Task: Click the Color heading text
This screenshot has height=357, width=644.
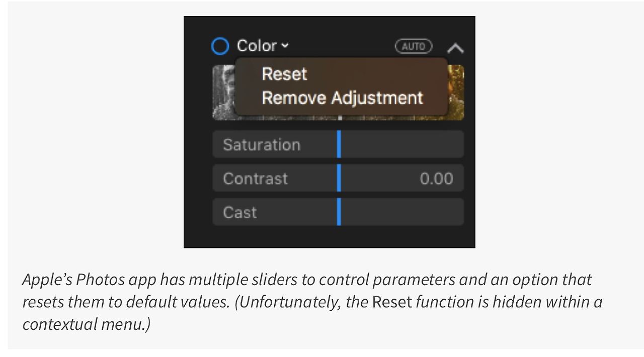Action: (x=257, y=46)
